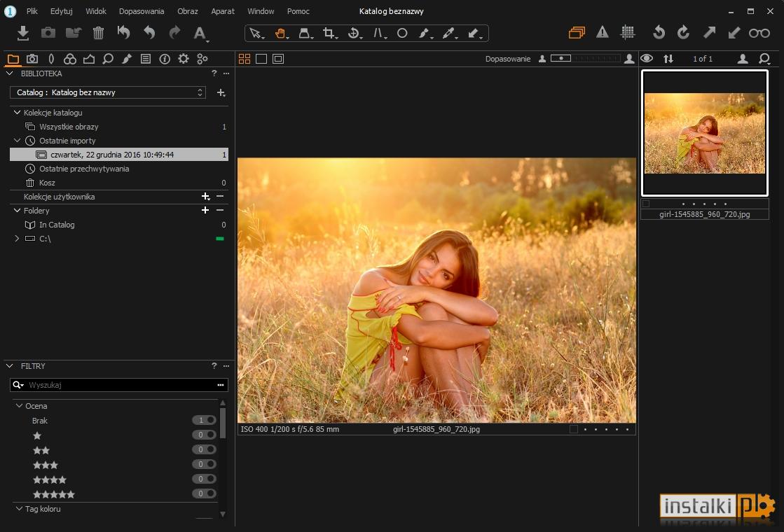The image size is (784, 532).
Task: Toggle the one-star rating filter
Action: point(204,435)
